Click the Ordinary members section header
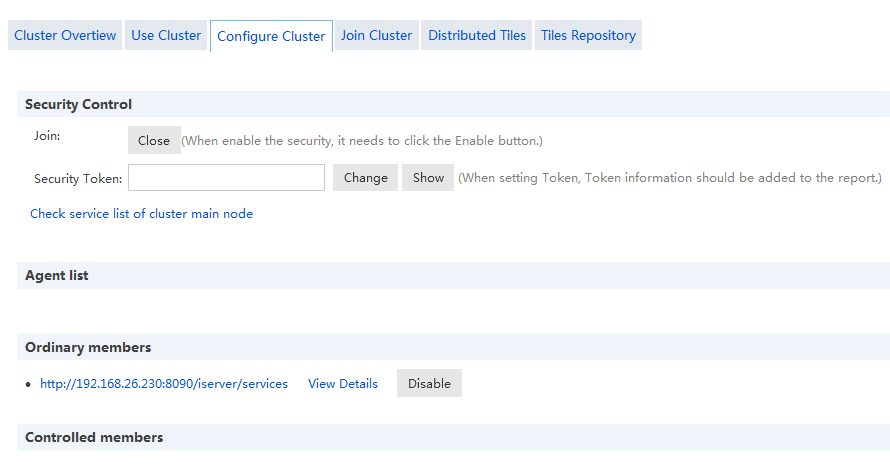 [x=88, y=347]
